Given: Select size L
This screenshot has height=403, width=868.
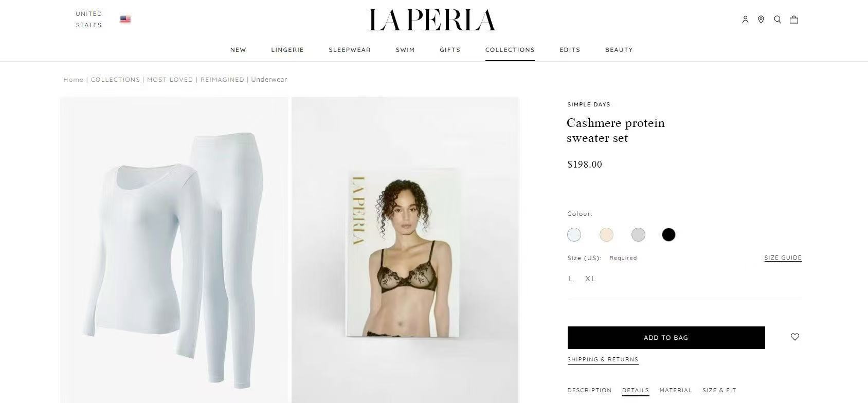Looking at the screenshot, I should click(570, 279).
